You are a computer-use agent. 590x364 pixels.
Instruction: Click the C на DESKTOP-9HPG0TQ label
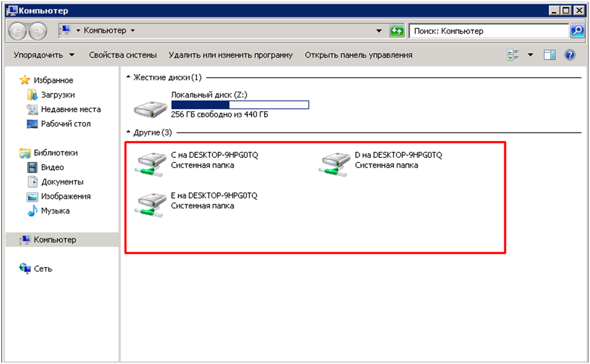[215, 155]
